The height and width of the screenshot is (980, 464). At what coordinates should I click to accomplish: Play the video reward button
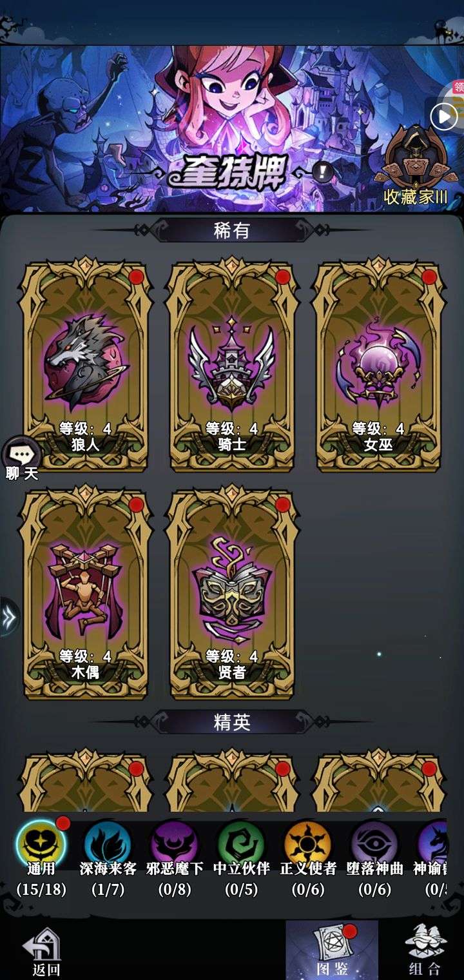point(444,117)
